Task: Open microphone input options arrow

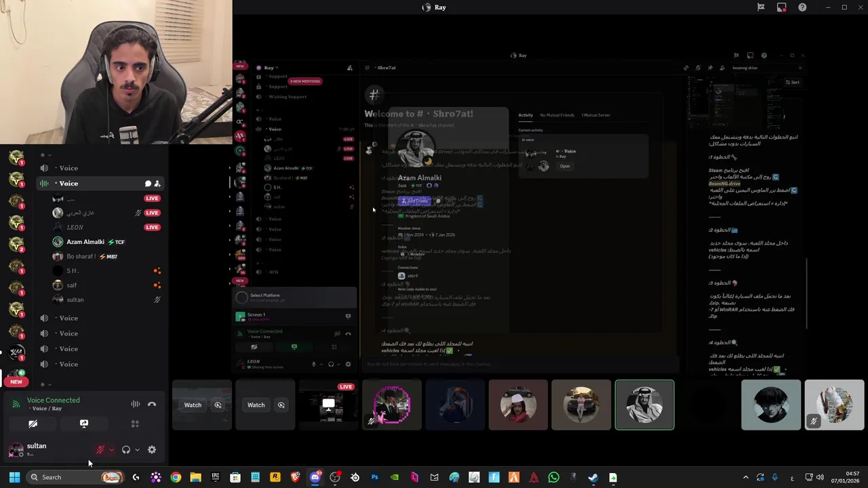Action: pyautogui.click(x=111, y=449)
